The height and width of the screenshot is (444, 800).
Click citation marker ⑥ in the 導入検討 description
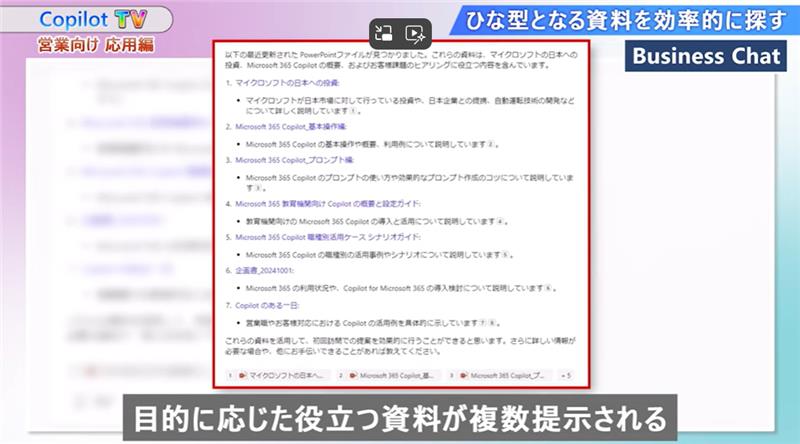pos(548,288)
